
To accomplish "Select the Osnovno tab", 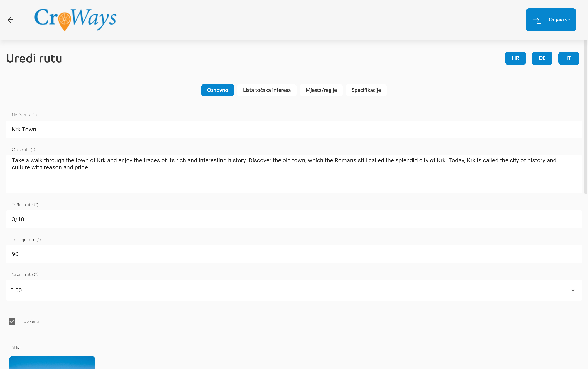I will (x=217, y=90).
